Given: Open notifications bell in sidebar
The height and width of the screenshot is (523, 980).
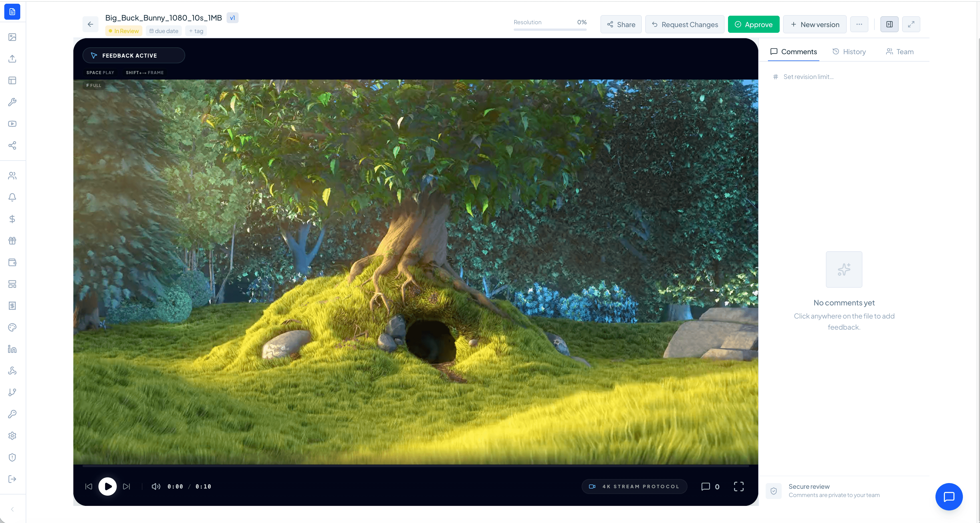Looking at the screenshot, I should pyautogui.click(x=12, y=197).
